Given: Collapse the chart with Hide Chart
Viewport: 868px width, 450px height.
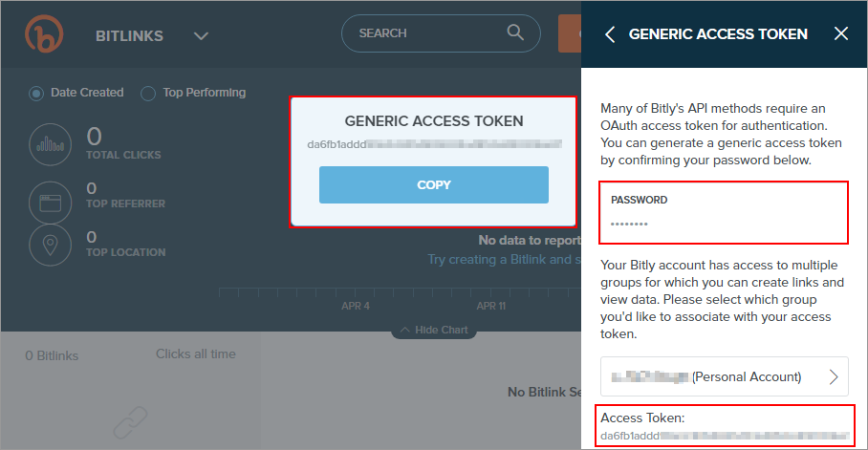Looking at the screenshot, I should click(x=434, y=330).
